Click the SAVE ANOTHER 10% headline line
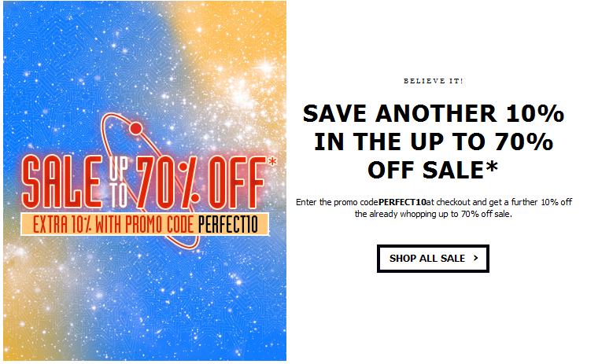Screen dimensions: 613x364 click(x=434, y=114)
